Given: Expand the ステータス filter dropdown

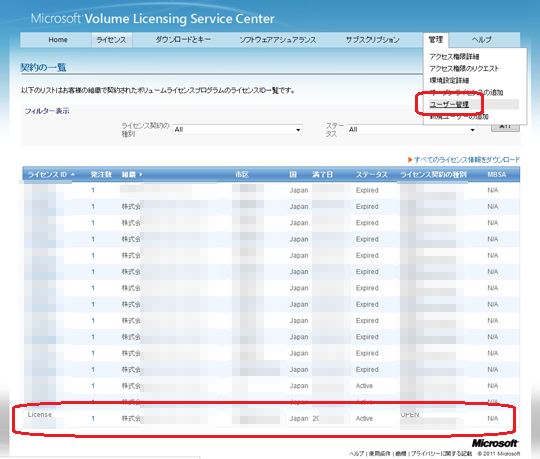Looking at the screenshot, I should tap(412, 129).
